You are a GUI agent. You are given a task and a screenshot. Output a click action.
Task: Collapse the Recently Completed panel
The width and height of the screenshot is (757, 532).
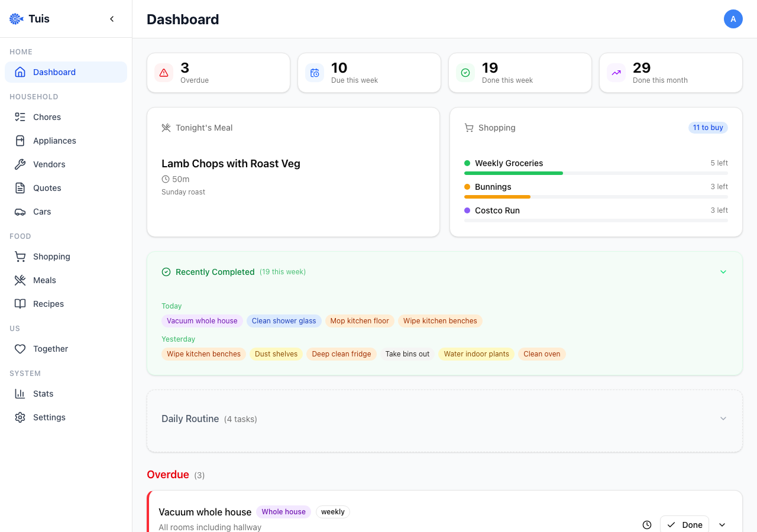click(723, 272)
